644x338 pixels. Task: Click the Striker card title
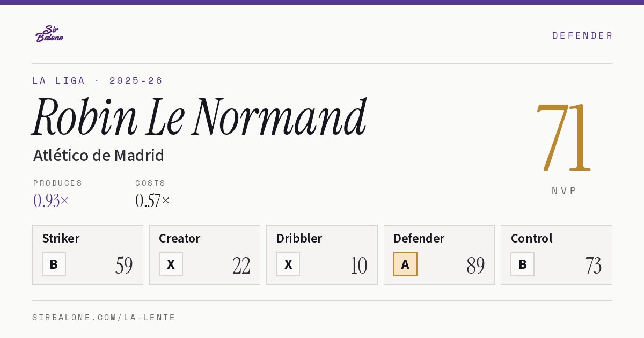[61, 238]
